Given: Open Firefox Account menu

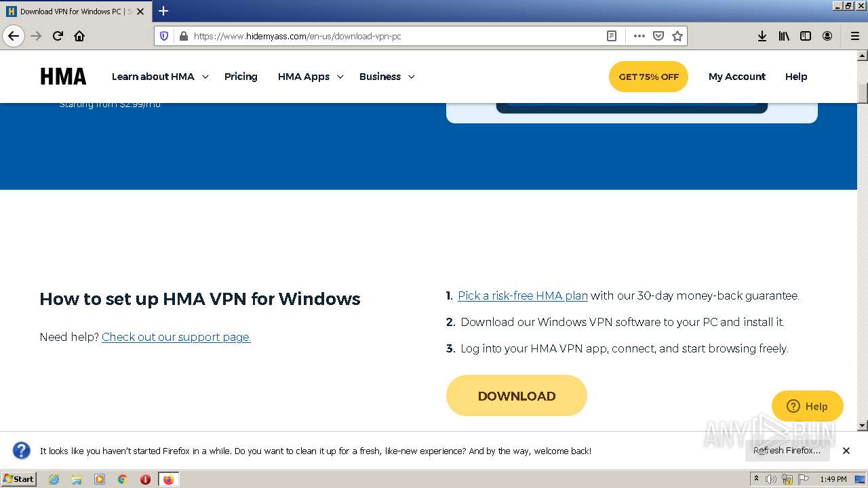Looking at the screenshot, I should point(827,36).
